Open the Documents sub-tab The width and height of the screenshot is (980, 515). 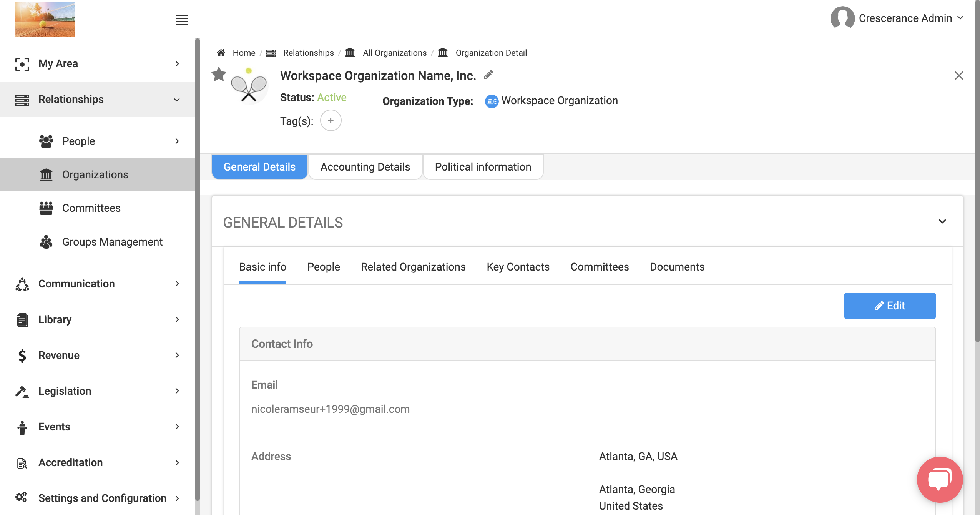(677, 267)
